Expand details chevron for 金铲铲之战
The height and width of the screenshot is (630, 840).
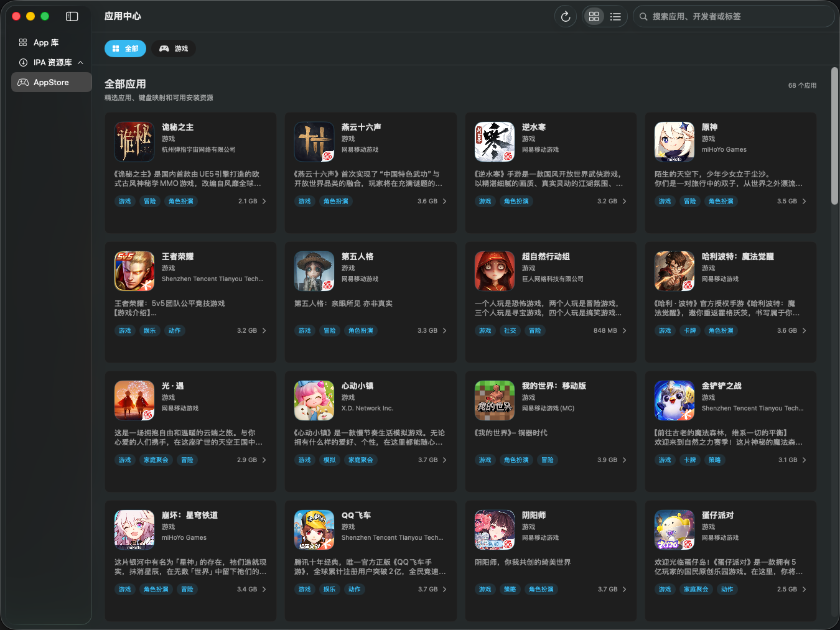[x=804, y=460]
